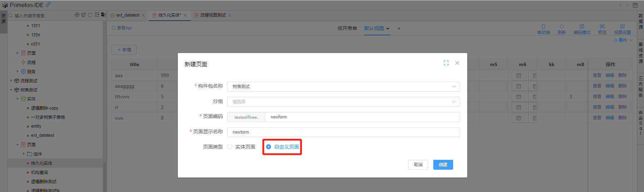Click the AI icon in resource toolbar
This screenshot has height=192, width=644.
[x=77, y=15]
